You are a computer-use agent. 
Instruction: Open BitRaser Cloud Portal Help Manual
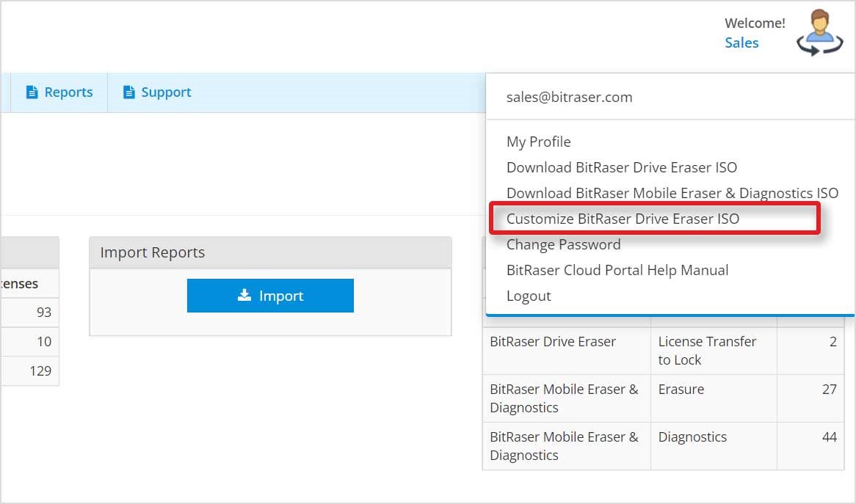617,270
